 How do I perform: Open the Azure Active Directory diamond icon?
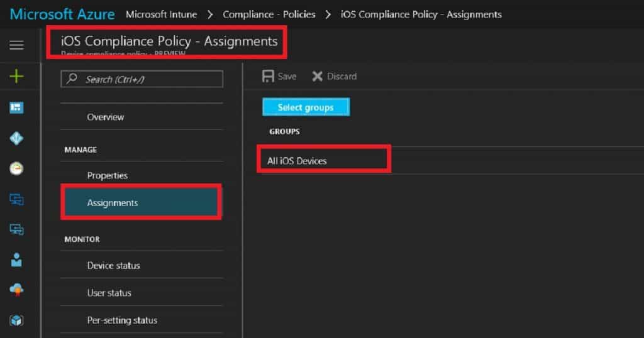tap(16, 138)
